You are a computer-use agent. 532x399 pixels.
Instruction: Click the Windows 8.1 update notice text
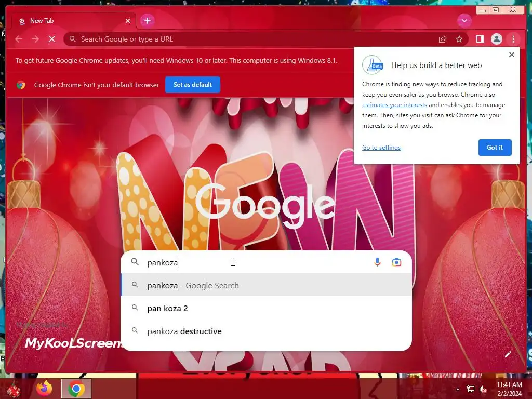177,60
